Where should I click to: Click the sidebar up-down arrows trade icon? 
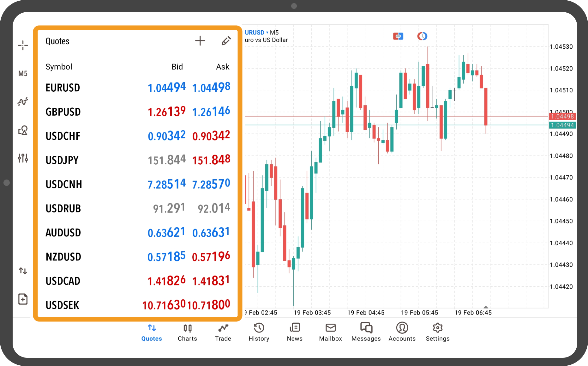tap(23, 271)
